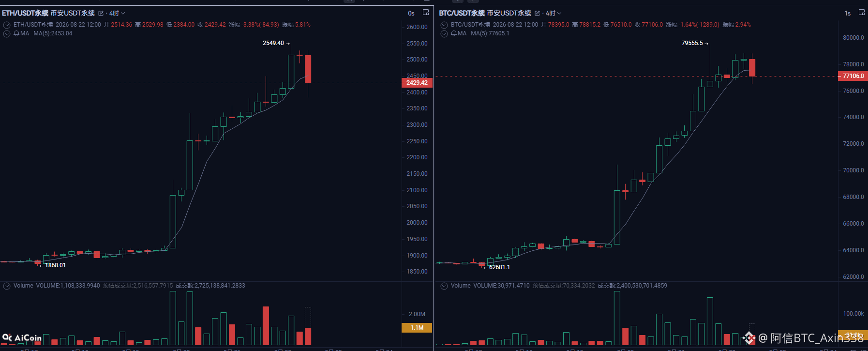Screen dimensions: 868x351
Task: Open the 4时 timeframe dropdown on ETH chart
Action: (x=117, y=14)
